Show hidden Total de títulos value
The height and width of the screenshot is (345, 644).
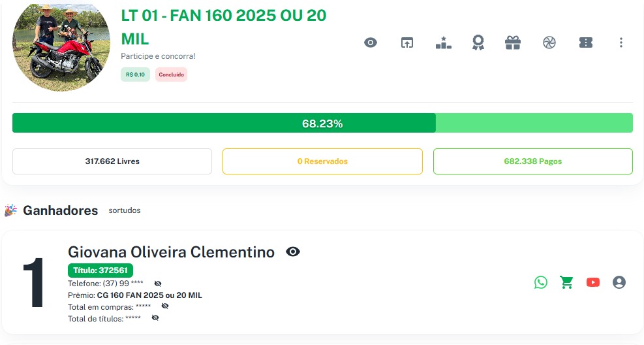tap(155, 318)
